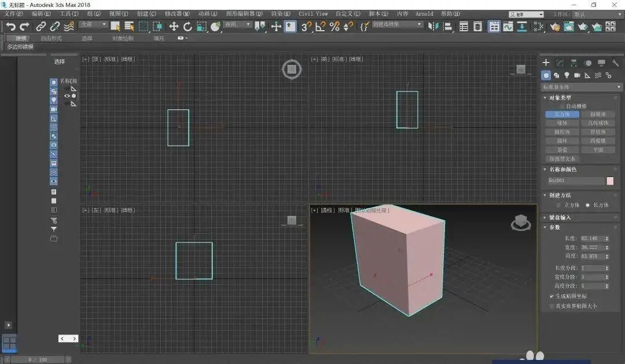Open the Utilities wrench panel
This screenshot has height=364, width=625.
click(x=615, y=62)
